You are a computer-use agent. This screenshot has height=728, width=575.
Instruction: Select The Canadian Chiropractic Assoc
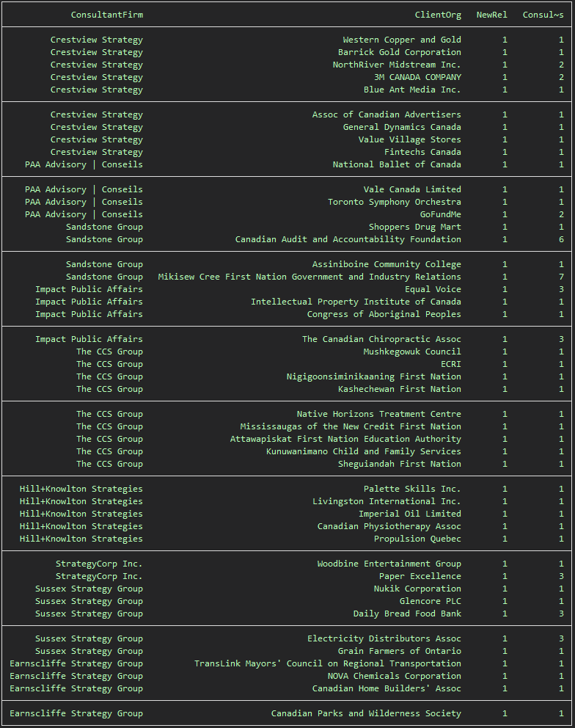click(x=381, y=339)
